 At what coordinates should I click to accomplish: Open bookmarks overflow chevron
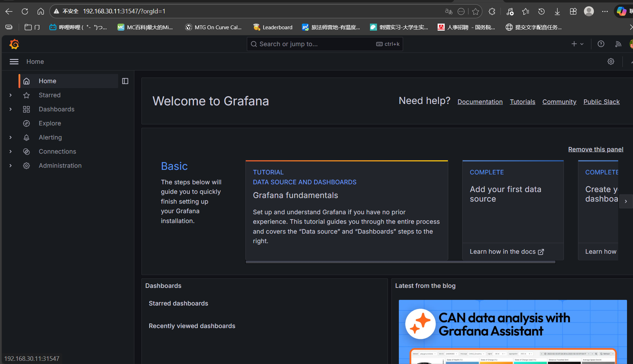click(631, 27)
